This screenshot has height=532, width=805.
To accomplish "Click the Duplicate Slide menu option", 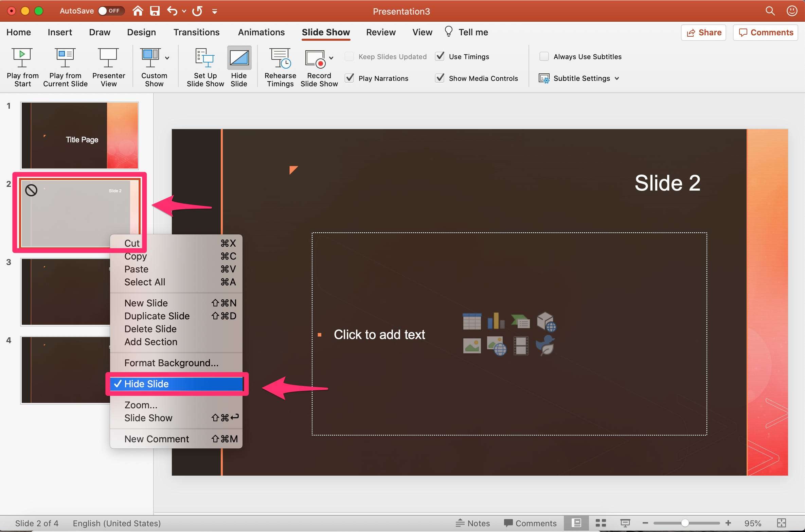I will coord(157,316).
